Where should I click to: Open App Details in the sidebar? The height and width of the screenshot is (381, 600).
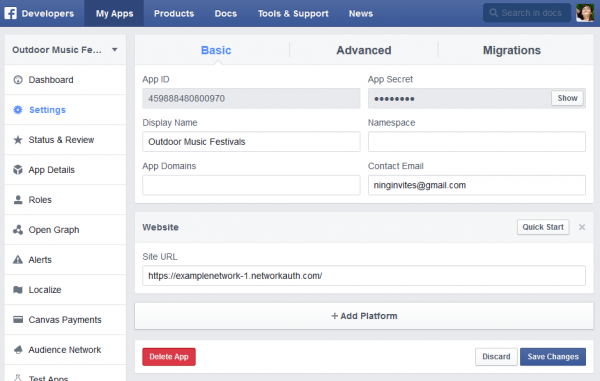[65, 170]
